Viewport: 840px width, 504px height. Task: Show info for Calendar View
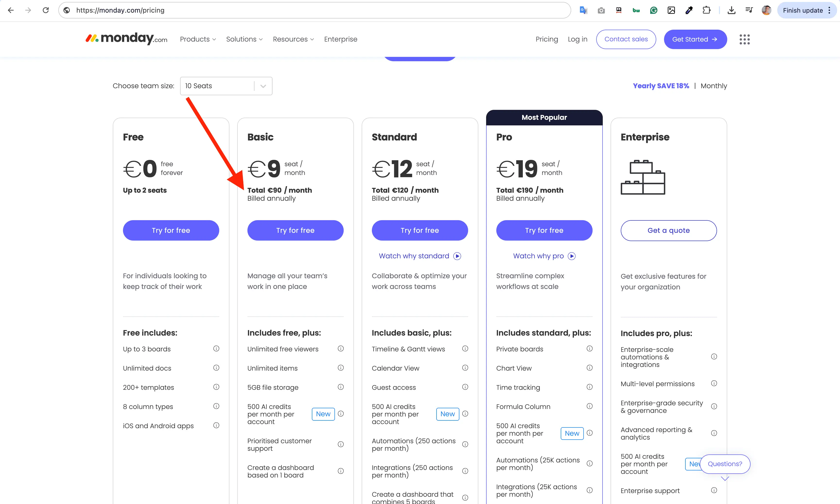[465, 368]
